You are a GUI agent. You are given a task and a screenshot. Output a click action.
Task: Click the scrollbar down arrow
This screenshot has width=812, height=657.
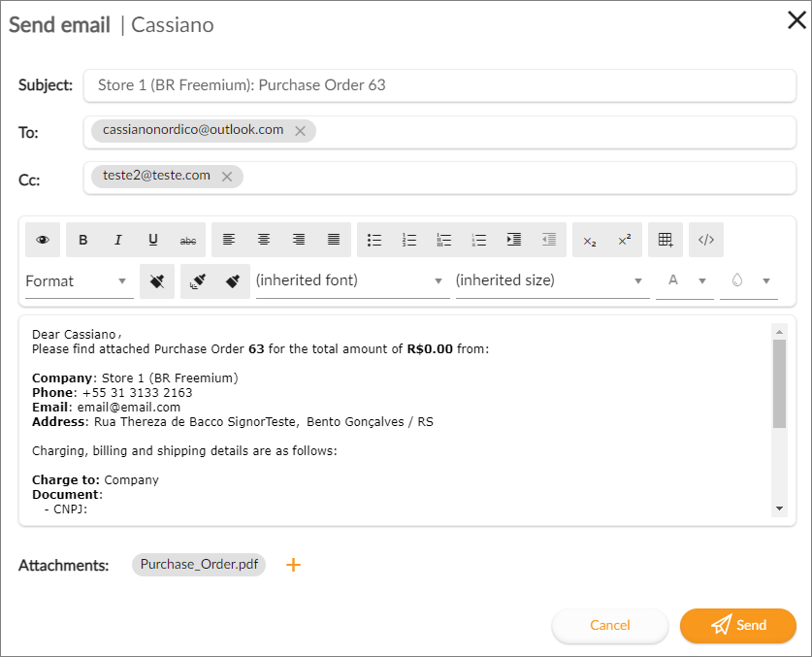click(x=779, y=509)
